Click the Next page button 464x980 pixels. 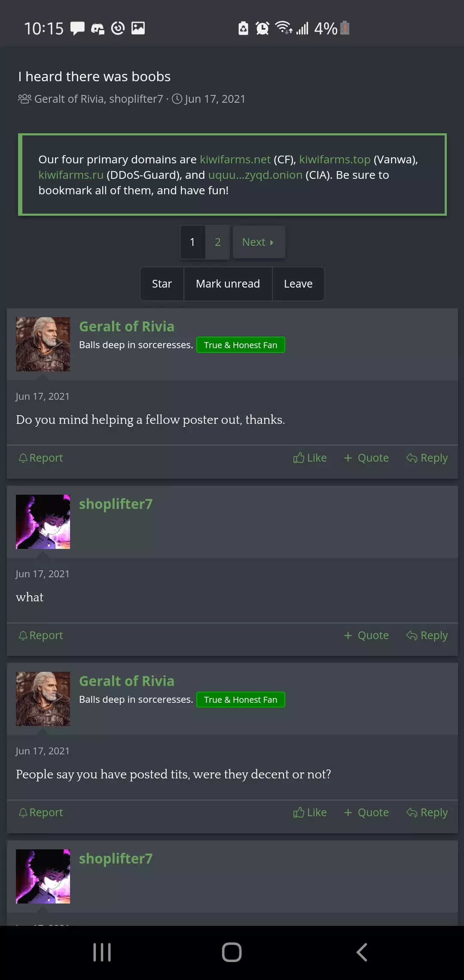pos(259,242)
